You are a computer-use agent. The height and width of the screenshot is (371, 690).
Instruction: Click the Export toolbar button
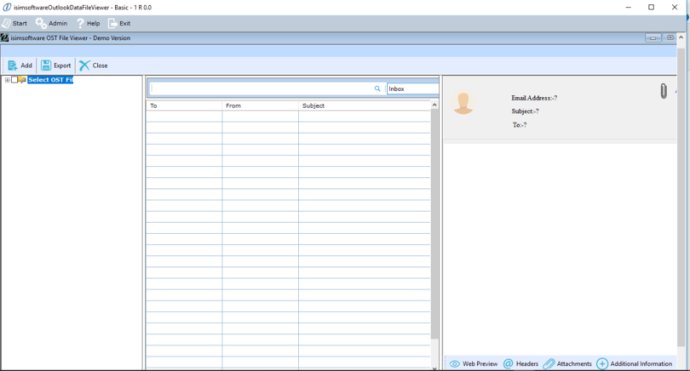click(x=56, y=66)
